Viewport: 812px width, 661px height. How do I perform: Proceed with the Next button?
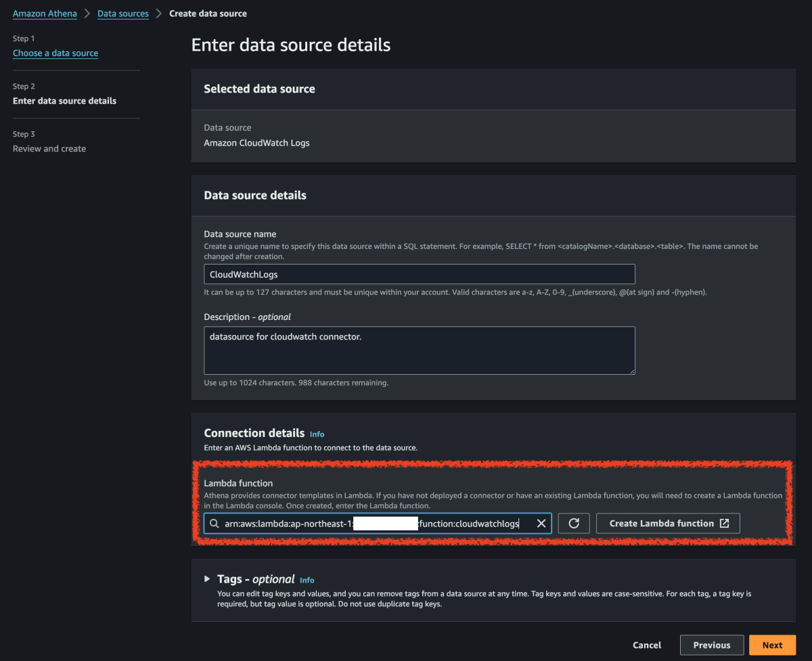click(772, 645)
